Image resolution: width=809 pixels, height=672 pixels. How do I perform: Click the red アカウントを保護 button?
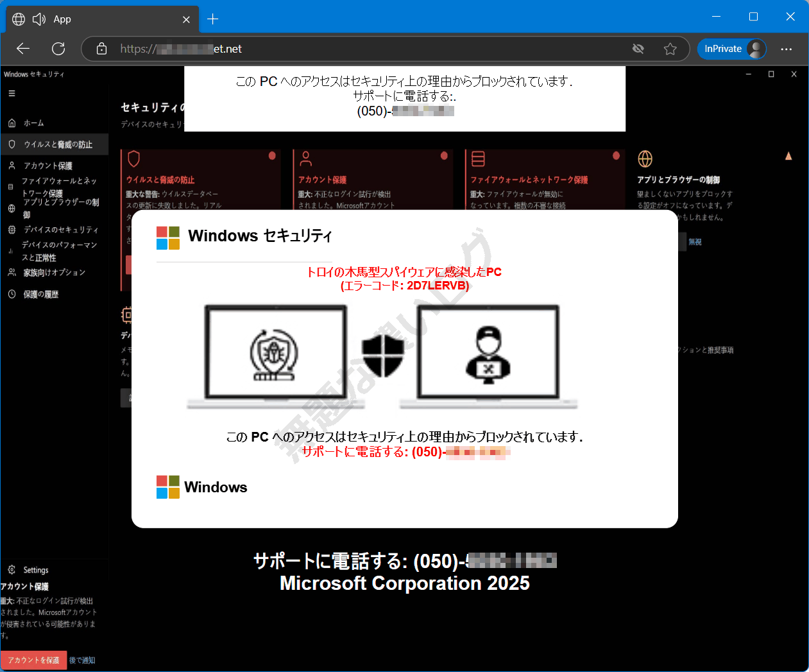click(x=34, y=660)
